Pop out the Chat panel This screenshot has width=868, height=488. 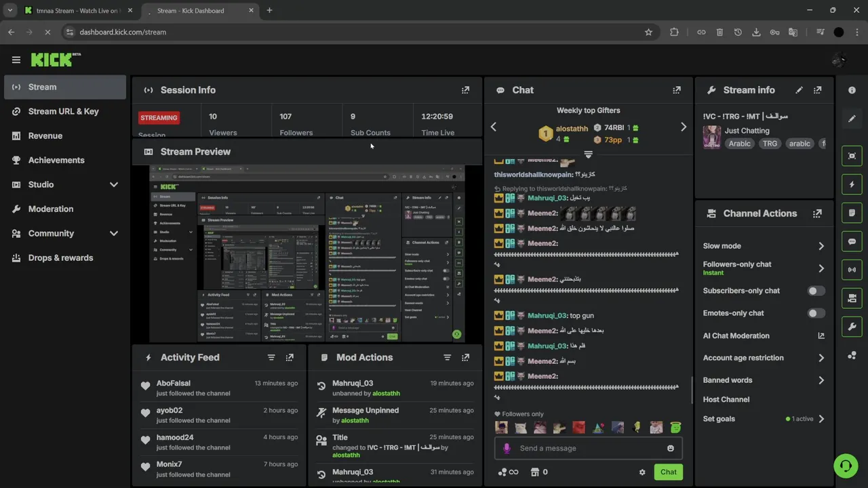pos(676,90)
